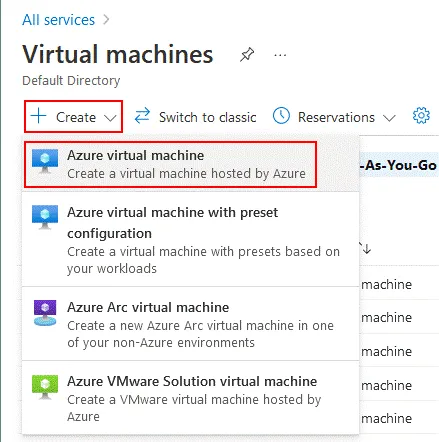This screenshot has width=439, height=442.
Task: Select Azure virtual machine with preset configuration
Action: (190, 239)
